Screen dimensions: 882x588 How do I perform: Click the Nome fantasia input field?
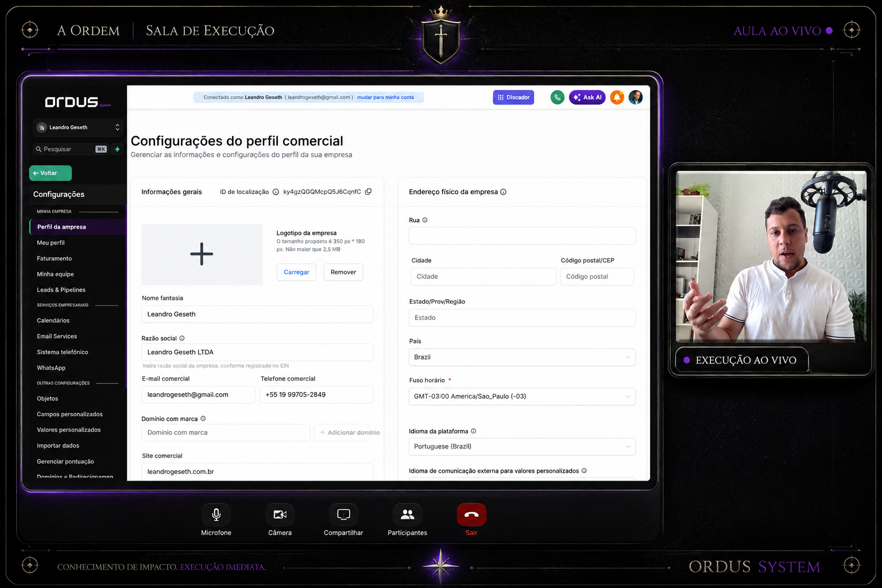point(257,314)
